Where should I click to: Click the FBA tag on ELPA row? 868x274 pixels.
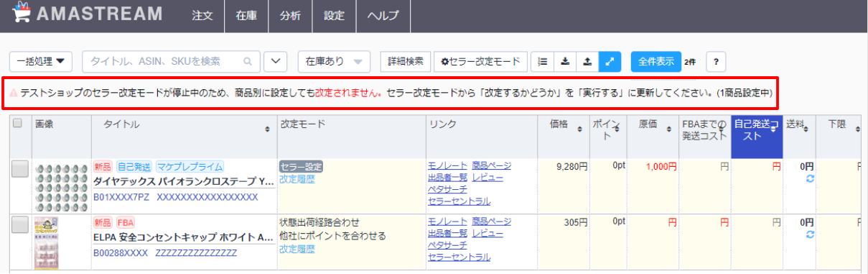(x=126, y=222)
